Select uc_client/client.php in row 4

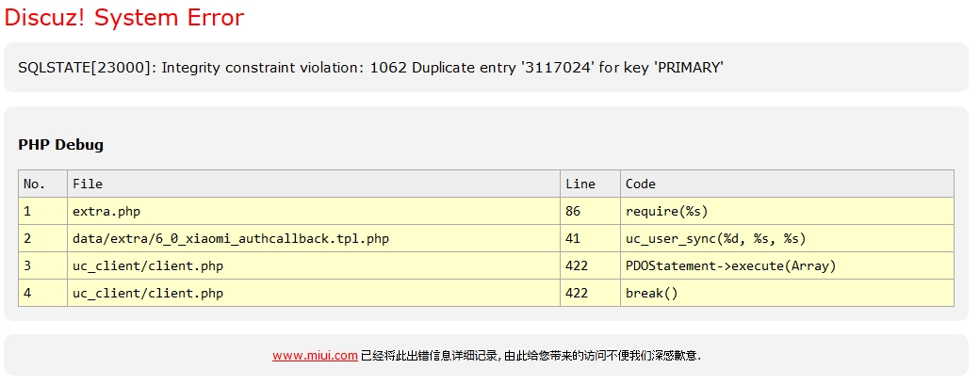point(148,293)
